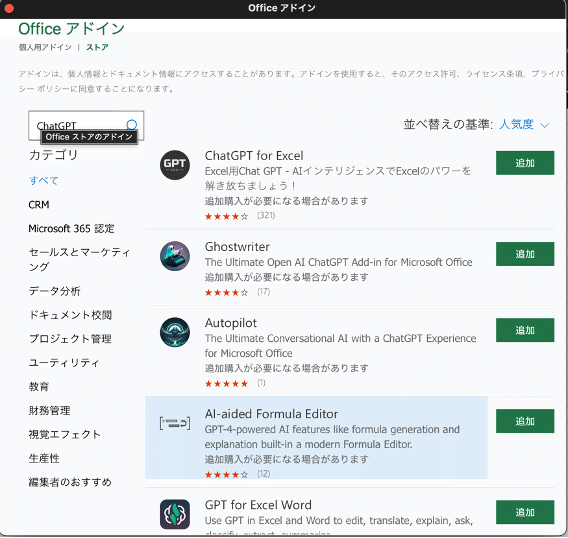568x538 pixels.
Task: Click AI-aided Formula Editor star rating
Action: 226,474
